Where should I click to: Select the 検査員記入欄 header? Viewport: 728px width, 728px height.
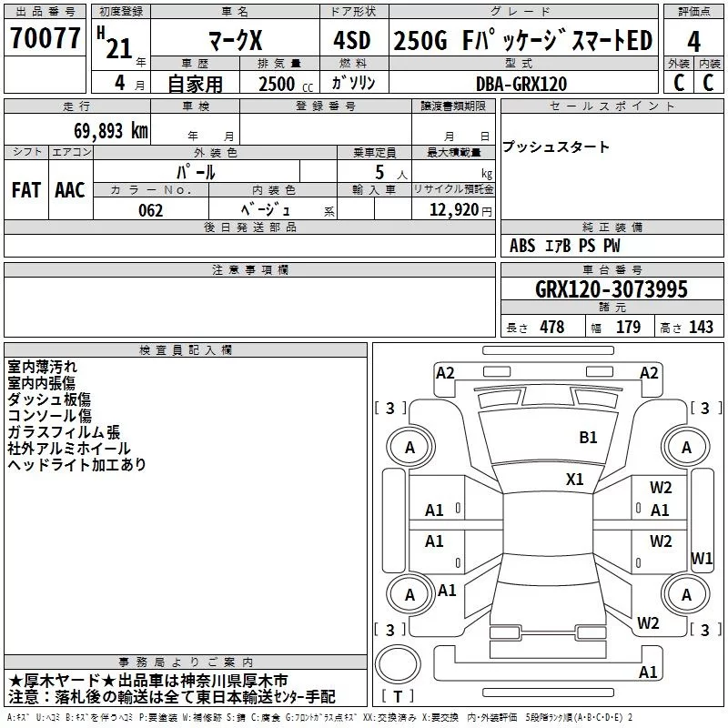click(x=186, y=350)
